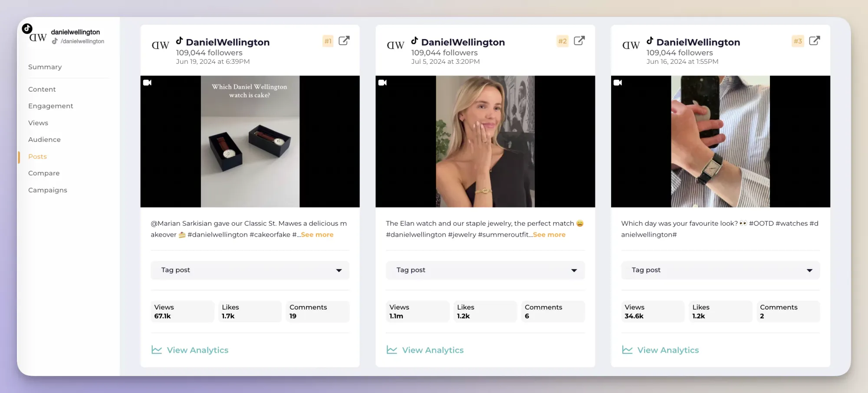Play the Elan watch woman video thumbnail
The image size is (868, 393).
pos(485,142)
